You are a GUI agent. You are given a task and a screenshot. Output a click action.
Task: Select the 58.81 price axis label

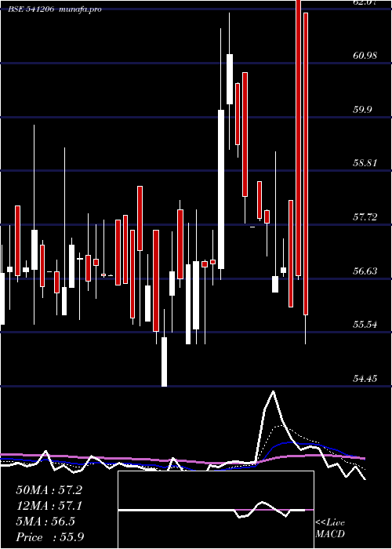pos(365,163)
